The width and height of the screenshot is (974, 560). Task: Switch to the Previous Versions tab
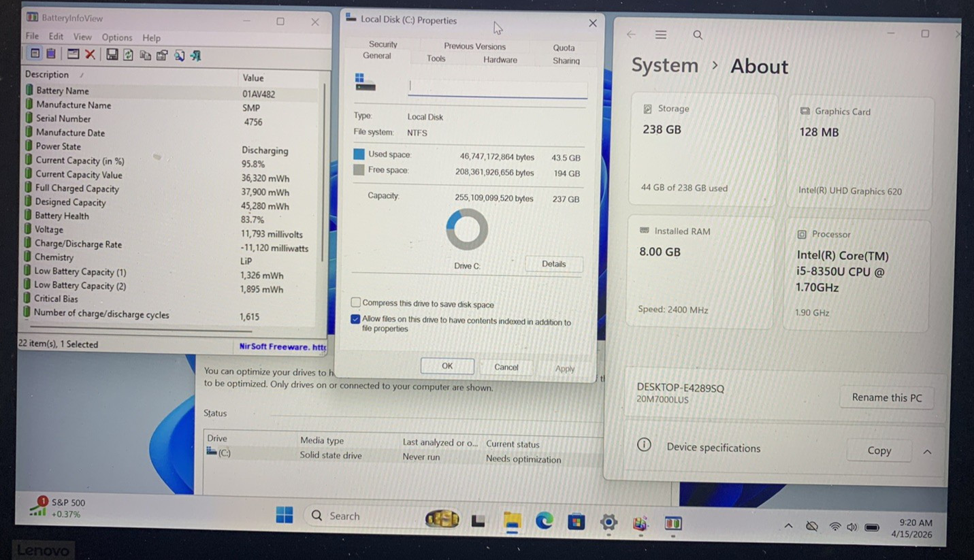click(474, 46)
